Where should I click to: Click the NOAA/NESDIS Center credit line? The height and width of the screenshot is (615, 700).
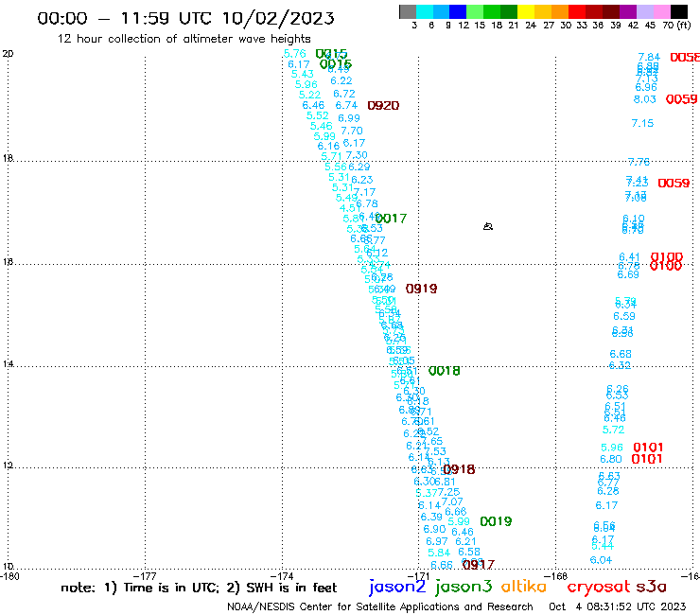(x=380, y=606)
